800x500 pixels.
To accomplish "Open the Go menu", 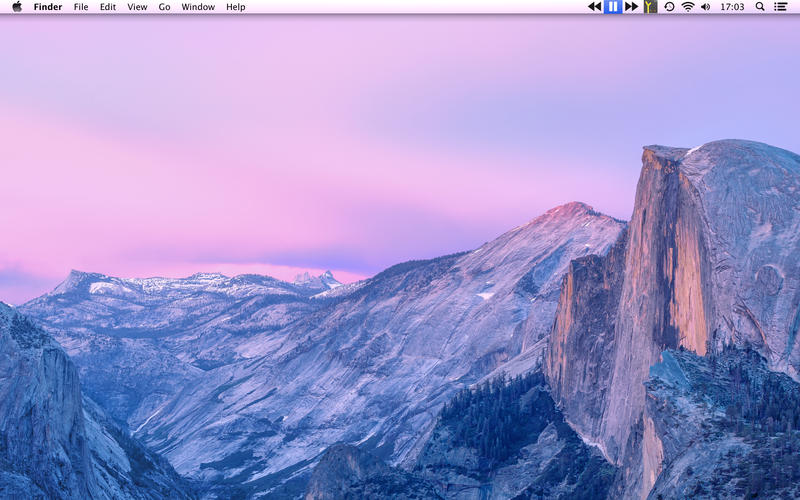I will (164, 7).
